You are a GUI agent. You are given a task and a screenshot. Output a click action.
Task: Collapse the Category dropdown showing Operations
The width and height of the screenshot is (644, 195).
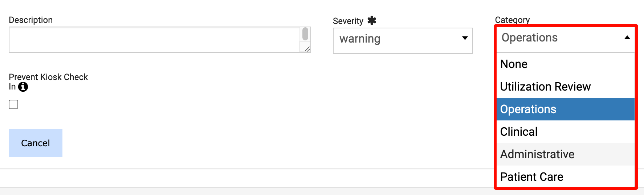pyautogui.click(x=565, y=38)
